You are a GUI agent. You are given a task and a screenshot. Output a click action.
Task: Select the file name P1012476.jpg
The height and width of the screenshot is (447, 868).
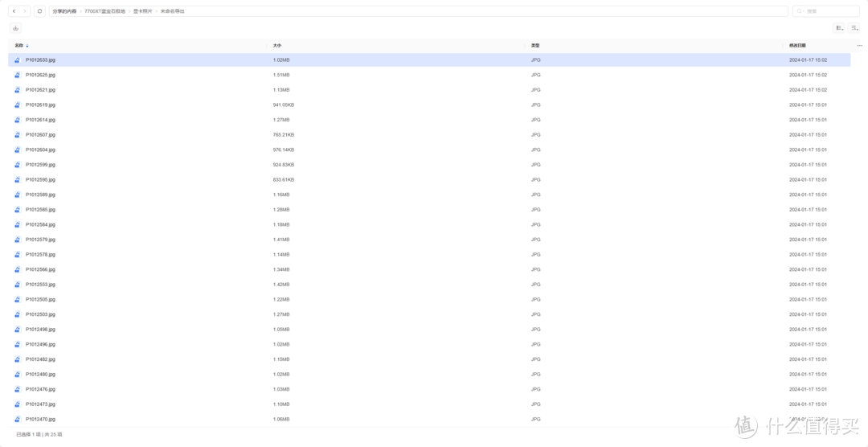pos(40,389)
